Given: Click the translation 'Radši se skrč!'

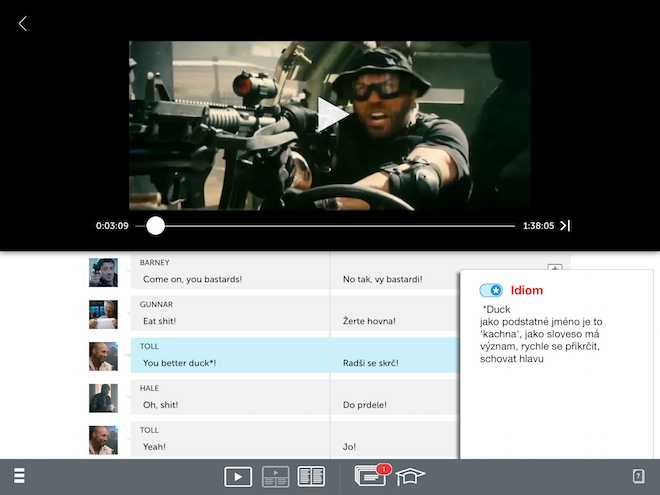Looking at the screenshot, I should pyautogui.click(x=370, y=363).
